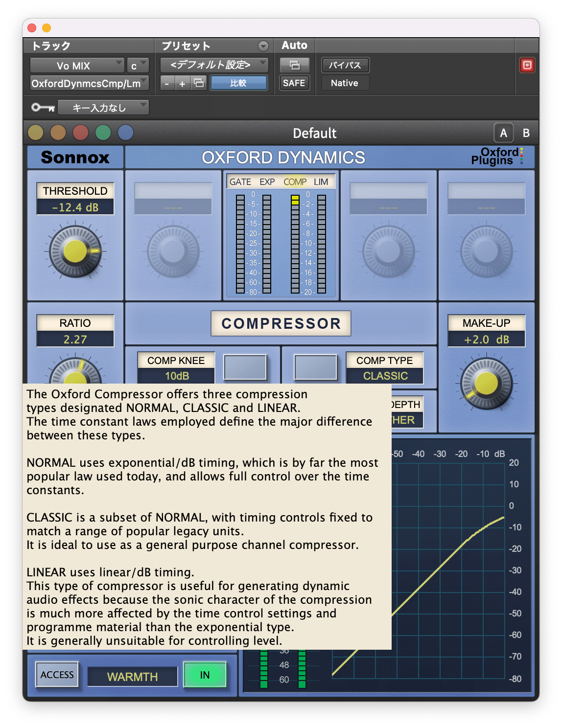Switch to the GATE meter tab
562x728 pixels.
[239, 182]
